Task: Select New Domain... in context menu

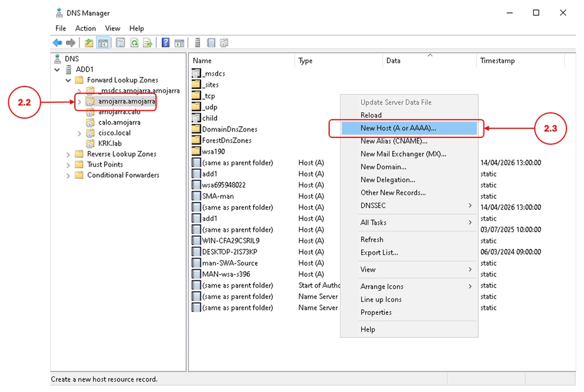Action: click(x=409, y=166)
